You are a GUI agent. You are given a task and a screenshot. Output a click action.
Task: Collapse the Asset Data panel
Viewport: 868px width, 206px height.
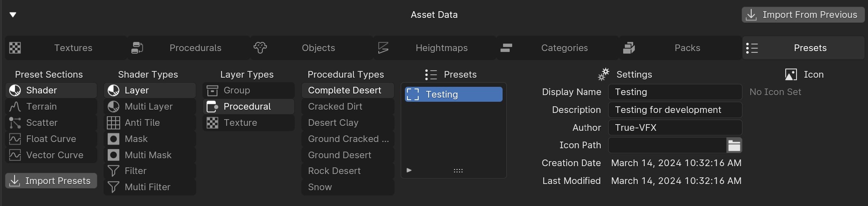pyautogui.click(x=13, y=15)
